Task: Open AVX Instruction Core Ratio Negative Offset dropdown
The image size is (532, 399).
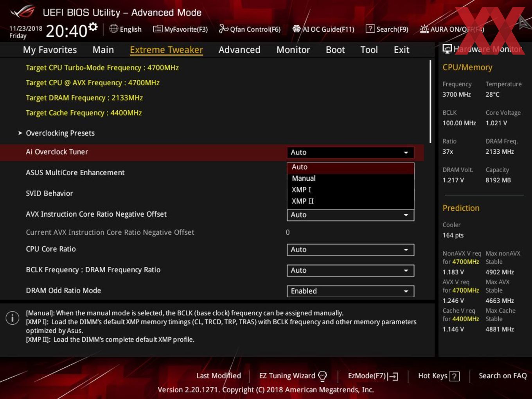Action: click(x=350, y=215)
